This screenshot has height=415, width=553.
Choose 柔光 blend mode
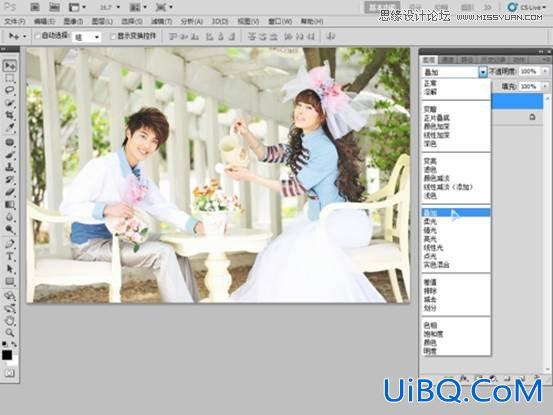(430, 222)
